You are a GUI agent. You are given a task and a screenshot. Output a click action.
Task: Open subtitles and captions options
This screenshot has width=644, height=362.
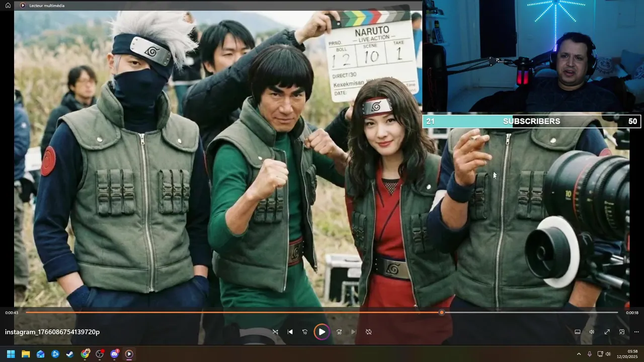click(x=578, y=332)
